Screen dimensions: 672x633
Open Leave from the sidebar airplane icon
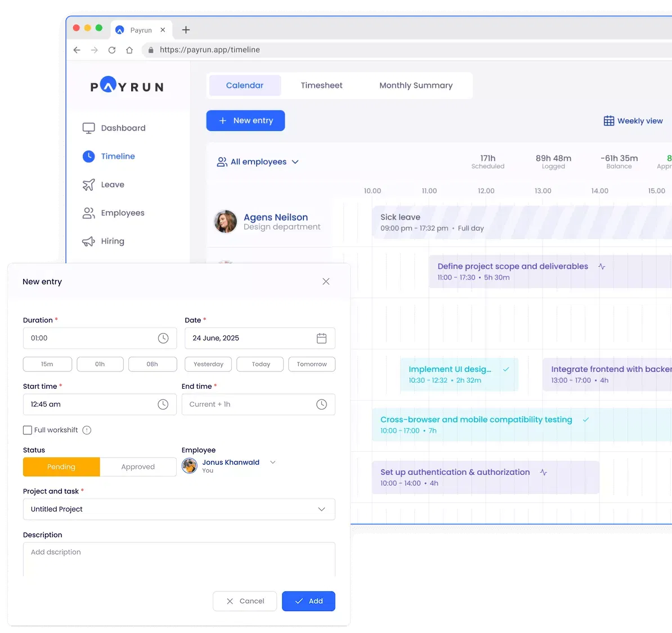click(x=89, y=185)
